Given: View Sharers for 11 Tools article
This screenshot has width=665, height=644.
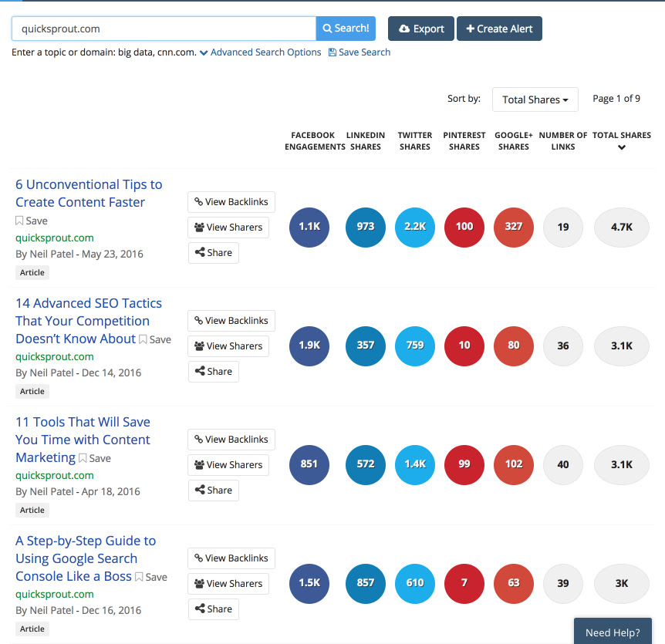Looking at the screenshot, I should click(228, 464).
